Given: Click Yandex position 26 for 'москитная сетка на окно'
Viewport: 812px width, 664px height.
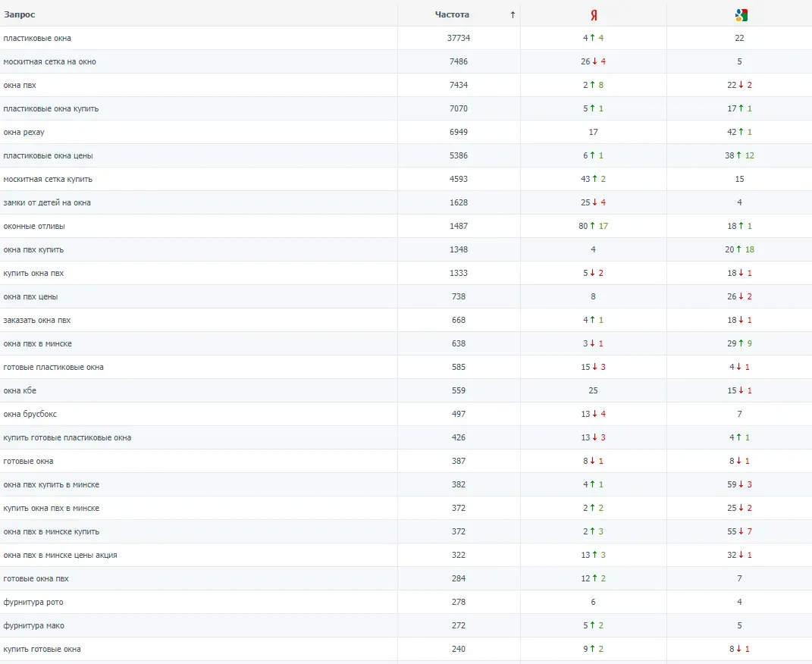Looking at the screenshot, I should (585, 61).
